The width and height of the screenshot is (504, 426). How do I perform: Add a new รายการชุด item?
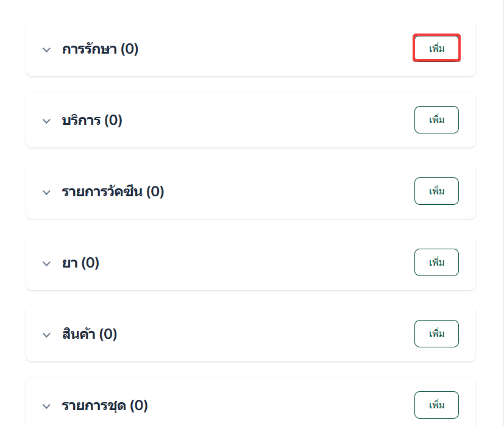pyautogui.click(x=436, y=405)
